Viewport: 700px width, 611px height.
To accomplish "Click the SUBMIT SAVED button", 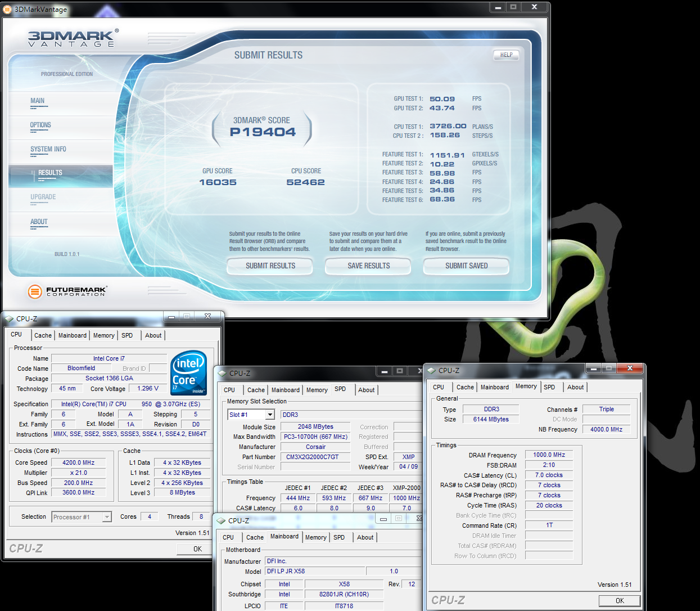I will pyautogui.click(x=466, y=266).
